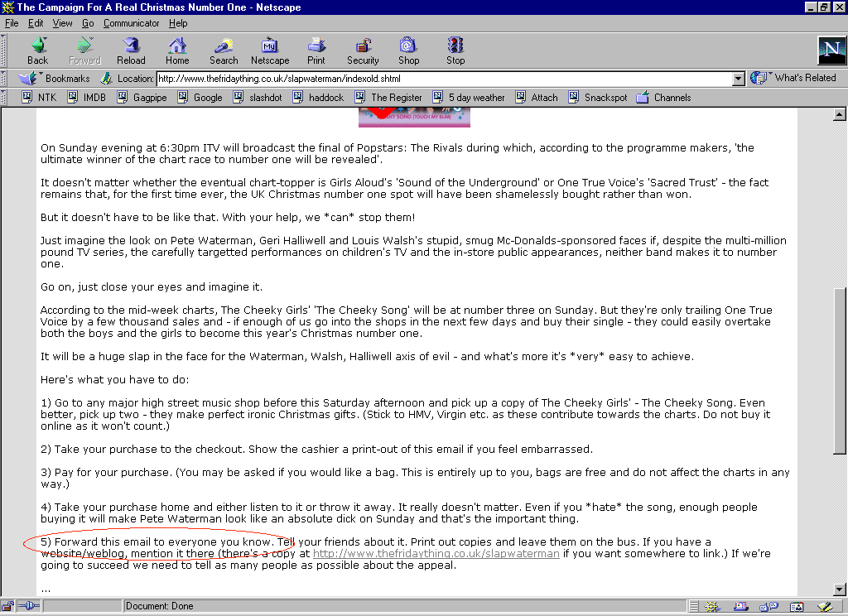Open The Register bookmark
848x616 pixels.
click(388, 98)
